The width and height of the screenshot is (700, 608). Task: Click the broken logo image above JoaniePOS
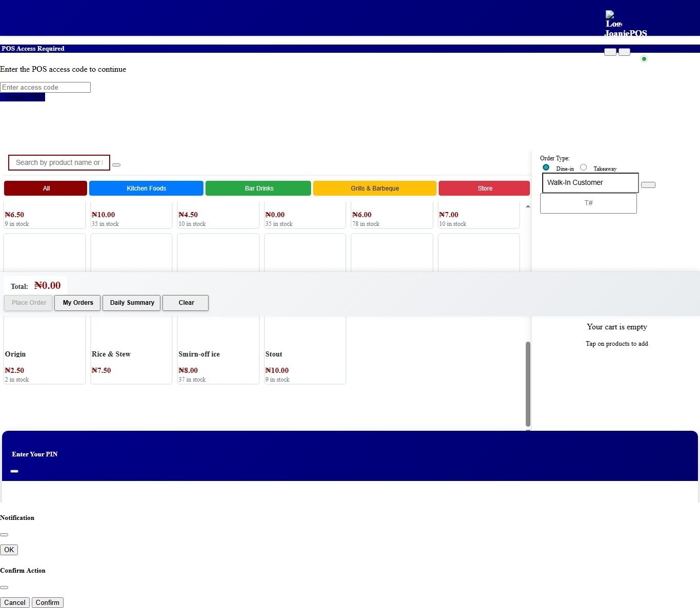click(613, 19)
